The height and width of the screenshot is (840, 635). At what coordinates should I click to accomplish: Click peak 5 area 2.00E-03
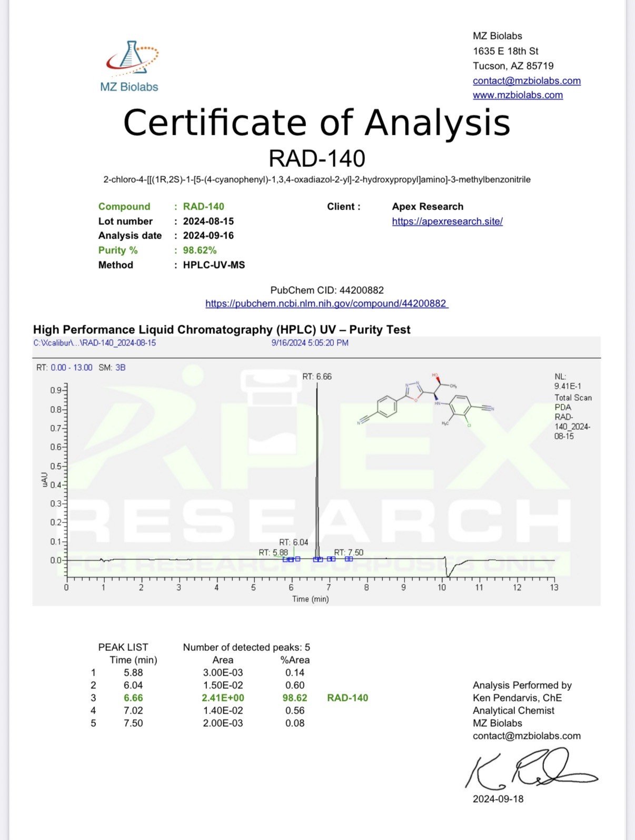(x=223, y=723)
